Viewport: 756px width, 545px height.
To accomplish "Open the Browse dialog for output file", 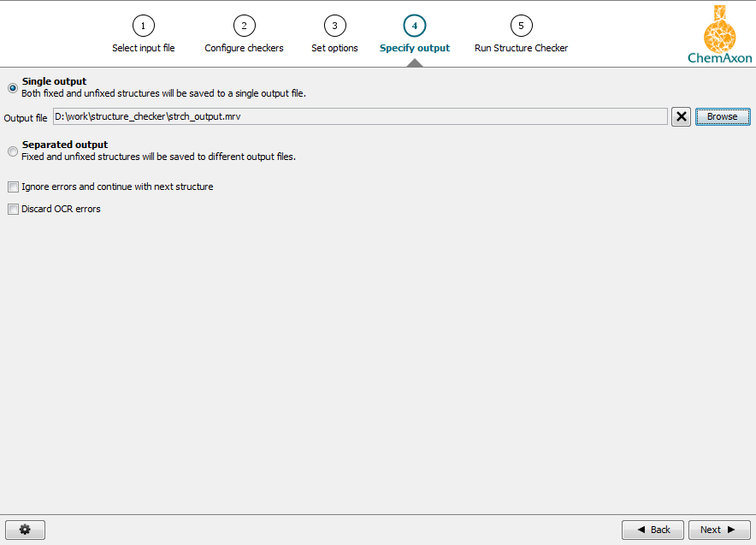I will tap(723, 116).
